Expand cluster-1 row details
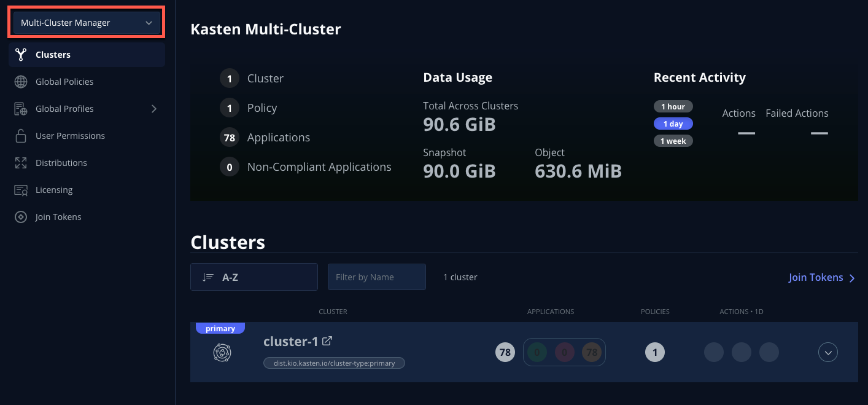This screenshot has height=405, width=868. (x=828, y=352)
